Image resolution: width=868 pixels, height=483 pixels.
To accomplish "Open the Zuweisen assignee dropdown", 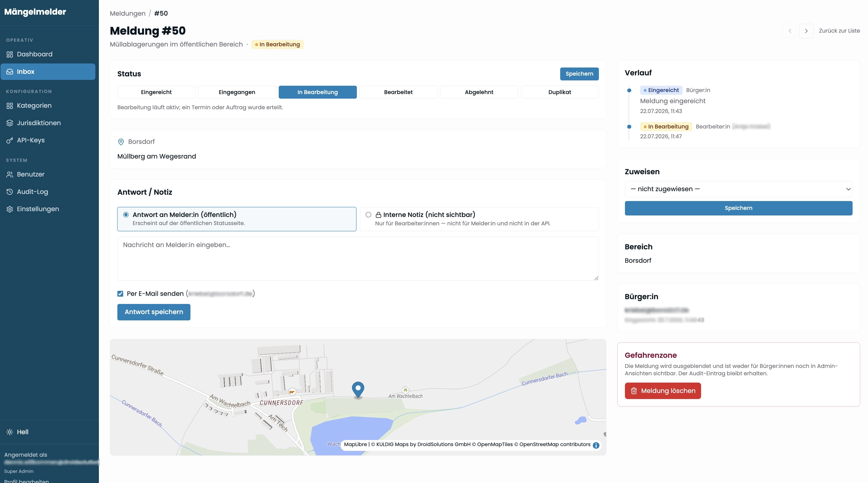I will (x=738, y=189).
